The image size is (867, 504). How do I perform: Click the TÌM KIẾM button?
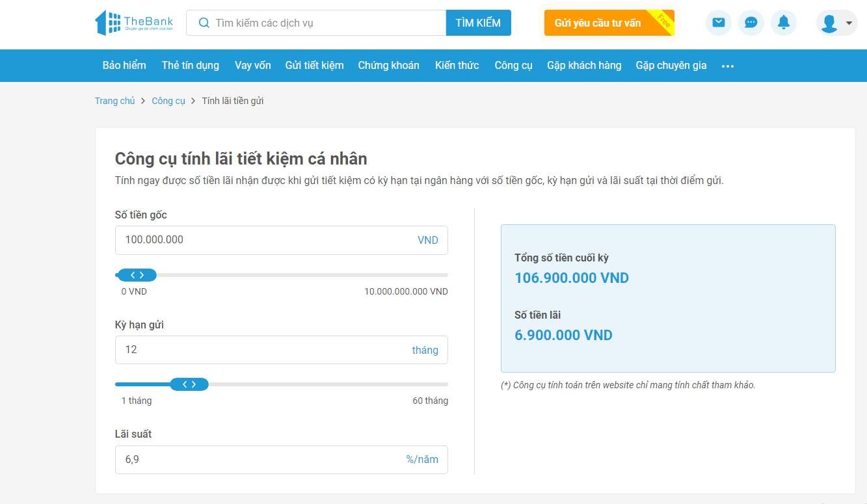tap(478, 23)
